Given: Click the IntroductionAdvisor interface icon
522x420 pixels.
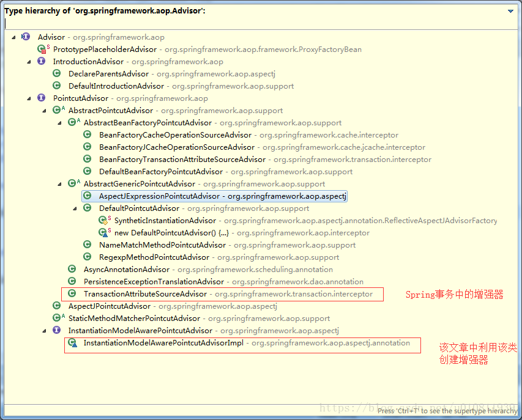Looking at the screenshot, I should 41,61.
